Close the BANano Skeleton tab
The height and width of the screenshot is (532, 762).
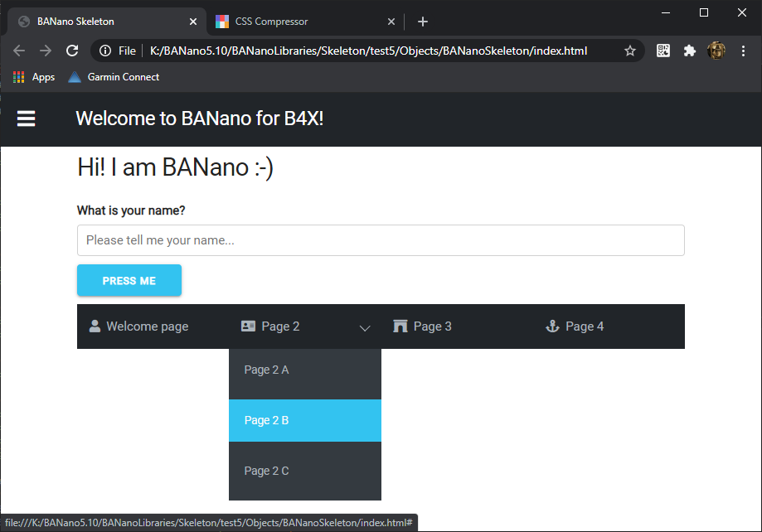click(x=193, y=22)
